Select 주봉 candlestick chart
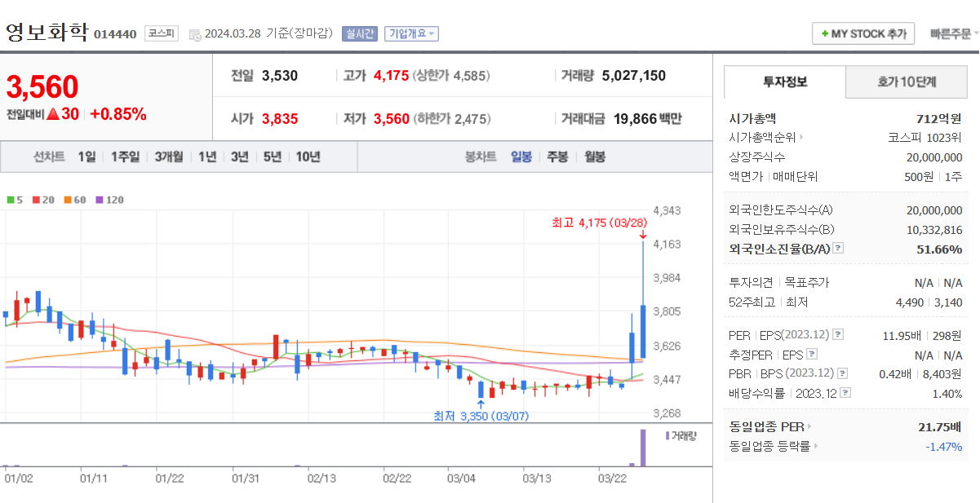Screen dimensions: 980x503 [557, 157]
